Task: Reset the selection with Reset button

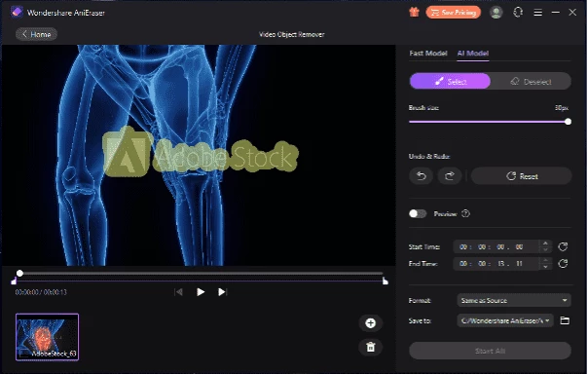Action: (x=521, y=176)
